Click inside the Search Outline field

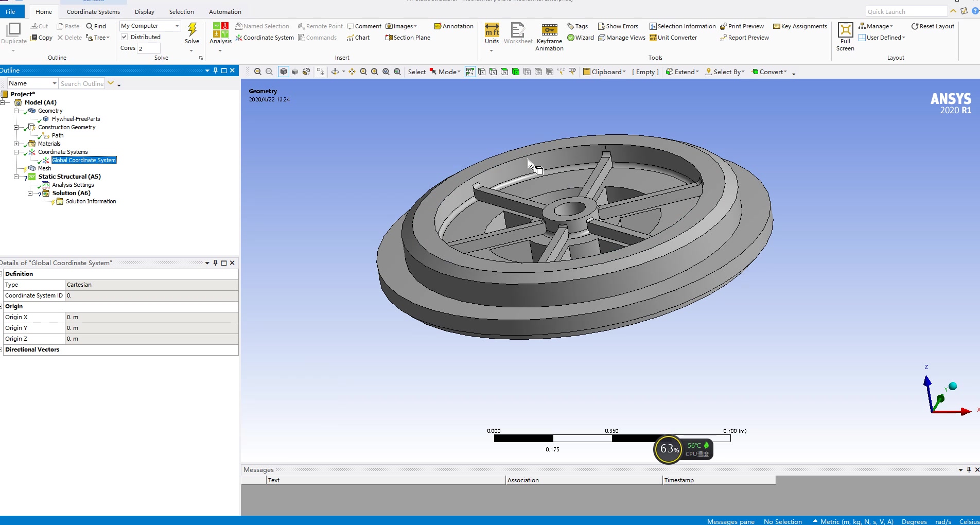click(x=82, y=83)
